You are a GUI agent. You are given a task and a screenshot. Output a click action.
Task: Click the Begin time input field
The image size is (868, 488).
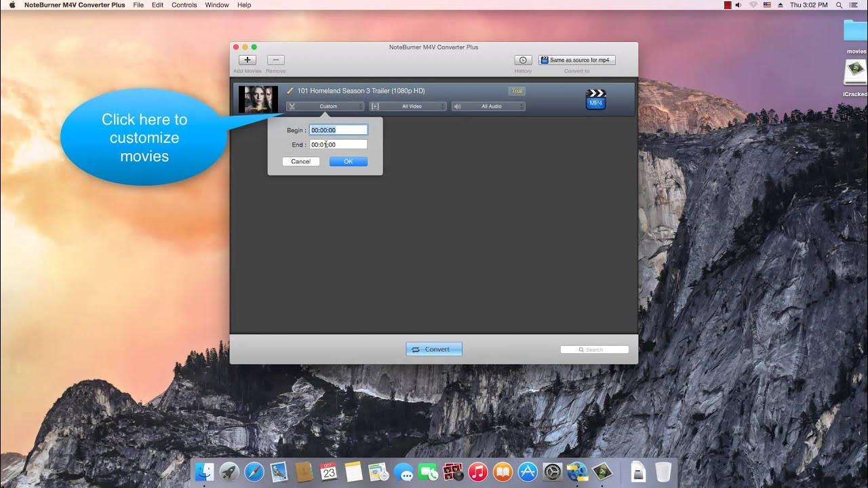pos(338,130)
